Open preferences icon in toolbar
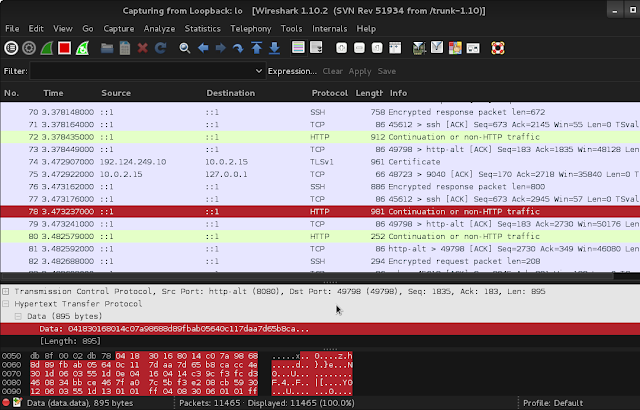 (473, 48)
